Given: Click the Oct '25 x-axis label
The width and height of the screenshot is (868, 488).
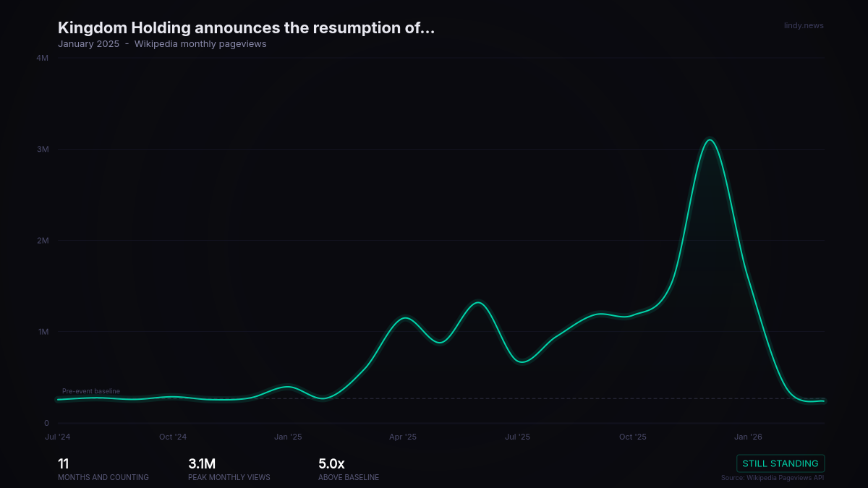Looking at the screenshot, I should [x=633, y=437].
